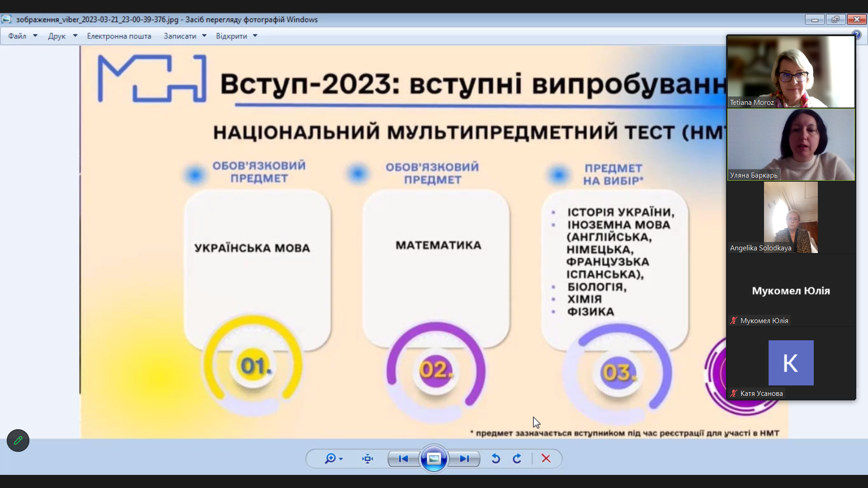Click the 03 numbered circle
Viewport: 868px width, 488px height.
point(618,373)
